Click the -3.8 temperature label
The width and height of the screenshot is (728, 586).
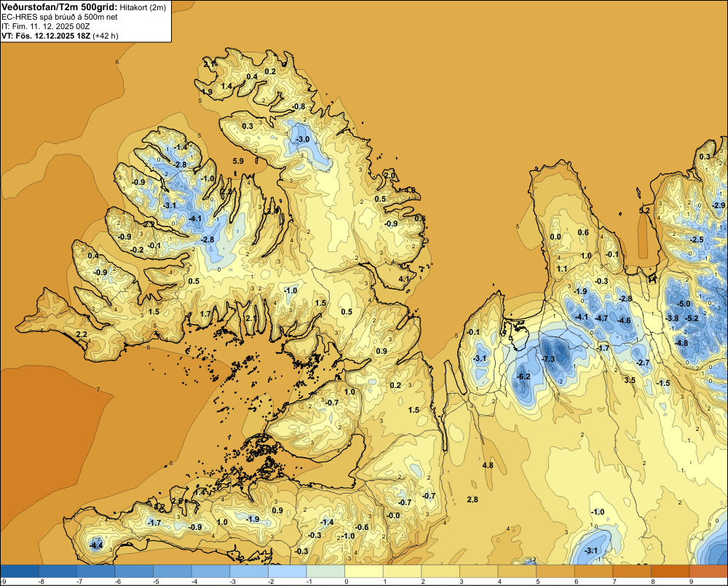coord(672,318)
